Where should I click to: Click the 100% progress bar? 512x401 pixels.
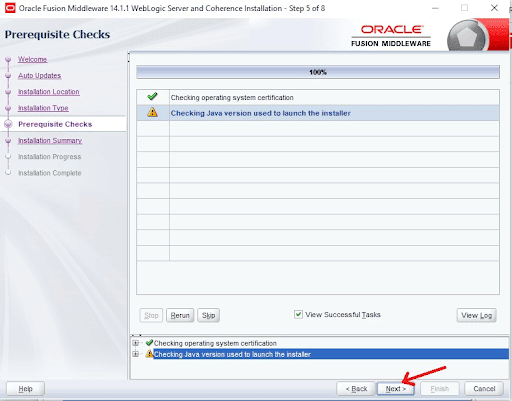(x=318, y=72)
